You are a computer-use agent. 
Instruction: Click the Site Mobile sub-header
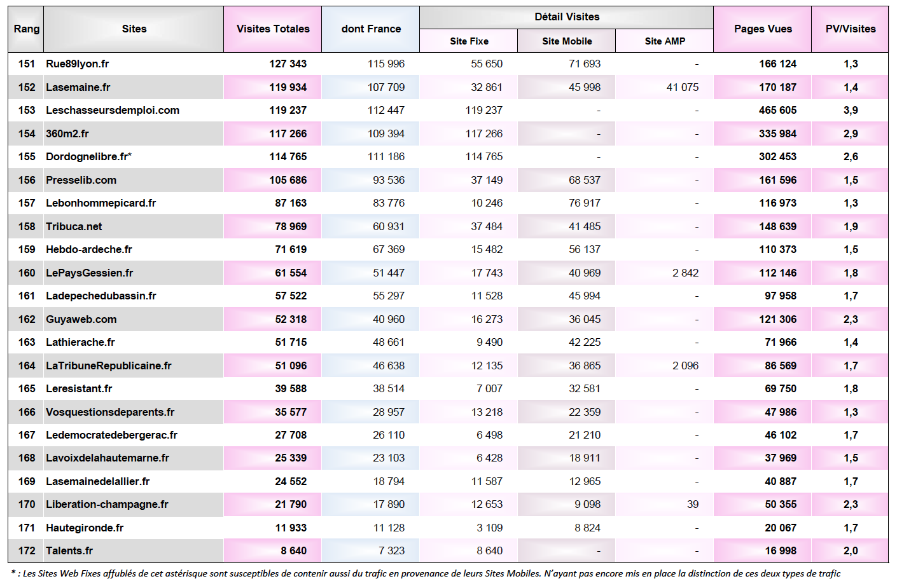[567, 41]
